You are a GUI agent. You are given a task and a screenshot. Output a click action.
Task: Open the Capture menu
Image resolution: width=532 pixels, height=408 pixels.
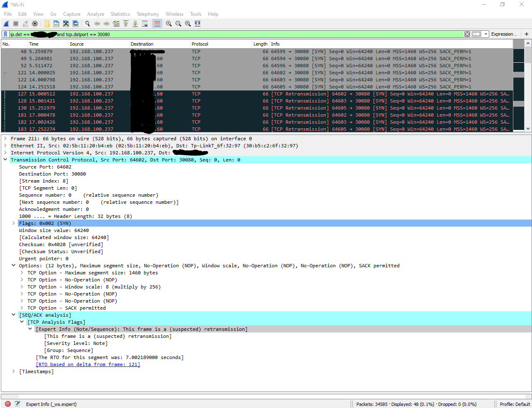[x=72, y=14]
